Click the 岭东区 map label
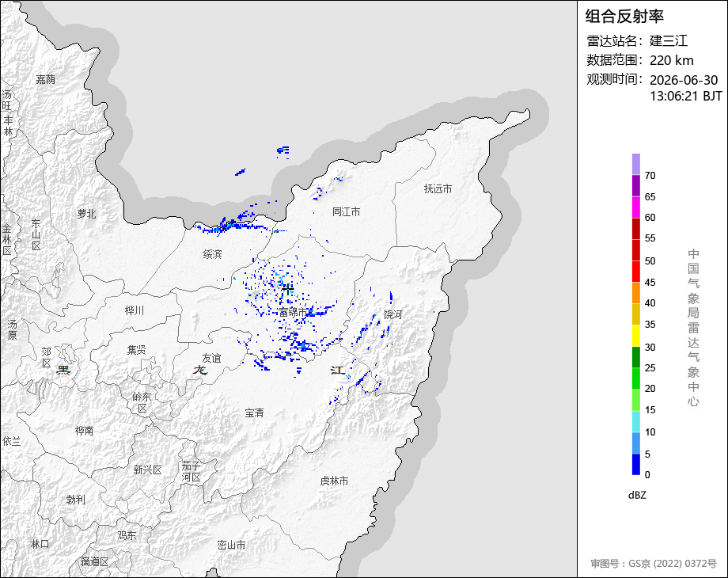Viewport: 728px width, 578px height. click(142, 402)
